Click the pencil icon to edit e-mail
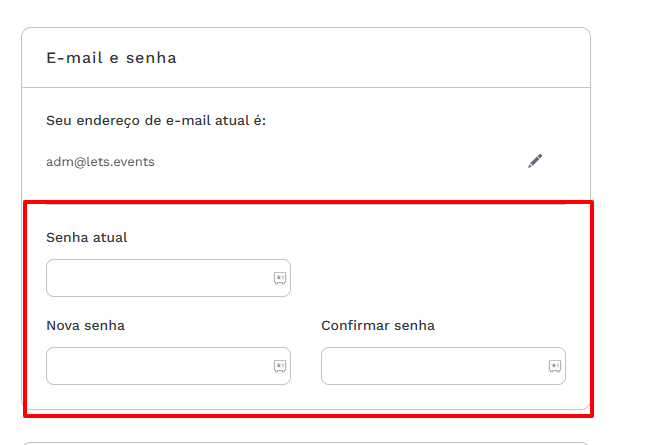This screenshot has height=445, width=647. click(x=535, y=160)
